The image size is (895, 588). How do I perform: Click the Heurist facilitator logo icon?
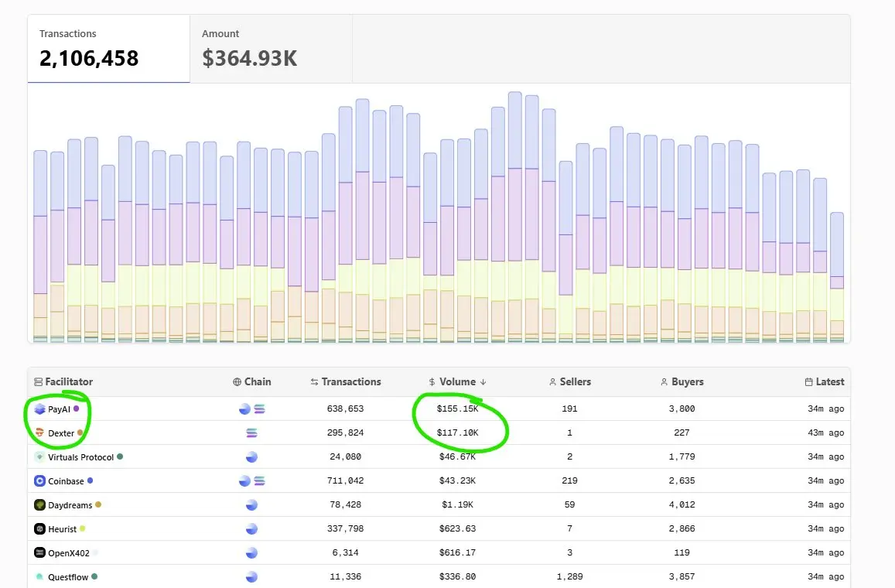click(x=39, y=529)
